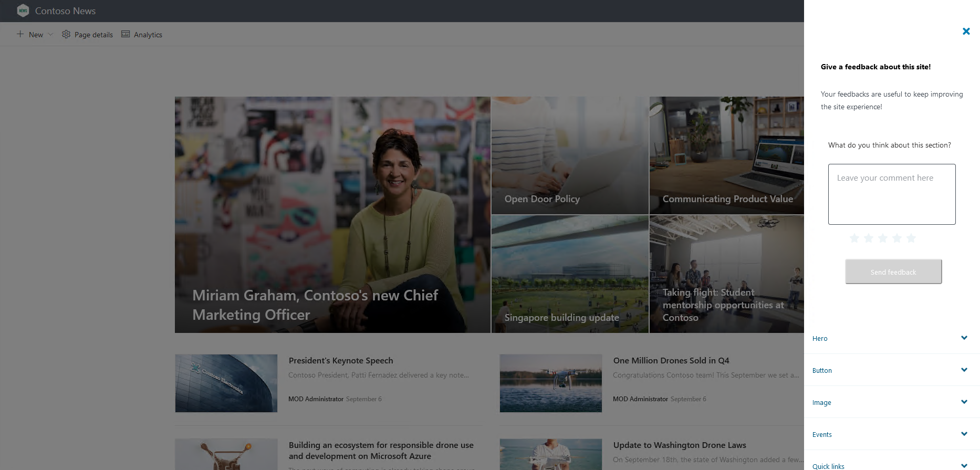Open Analytics
Screen dimensions: 980x470
tap(148, 35)
